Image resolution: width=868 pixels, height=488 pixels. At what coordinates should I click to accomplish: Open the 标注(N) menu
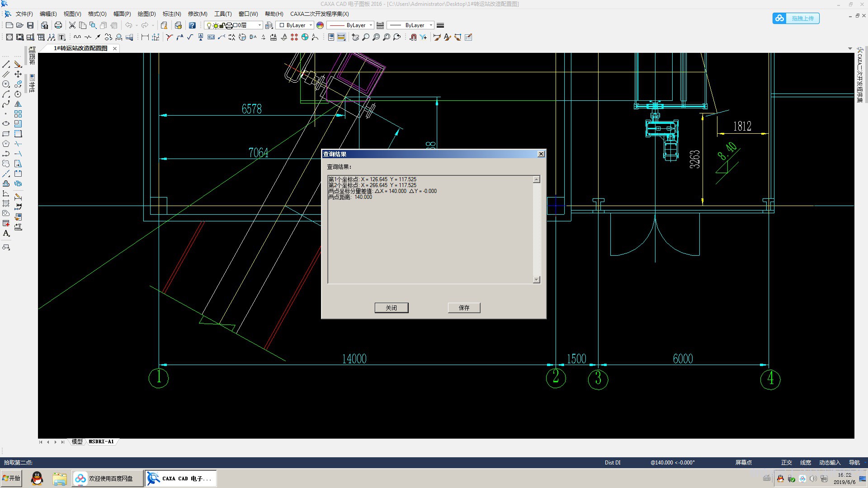[x=172, y=14]
